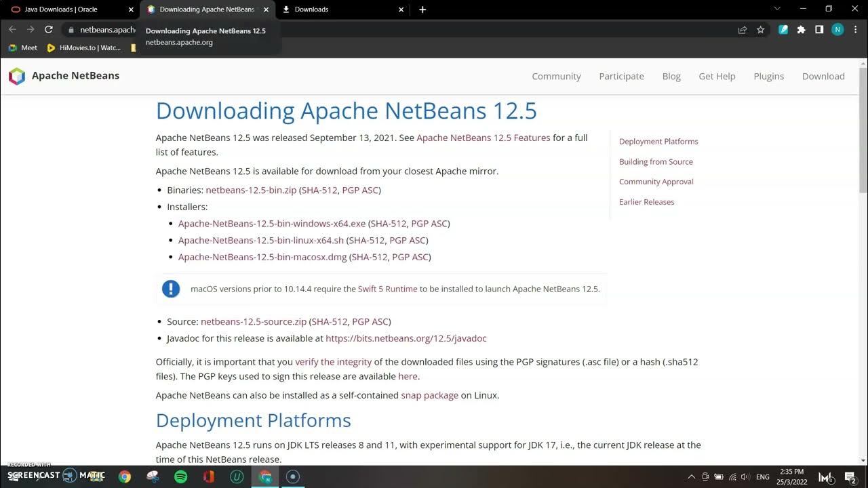Toggle the browser side panel icon
The height and width of the screenshot is (488, 868).
click(x=819, y=30)
